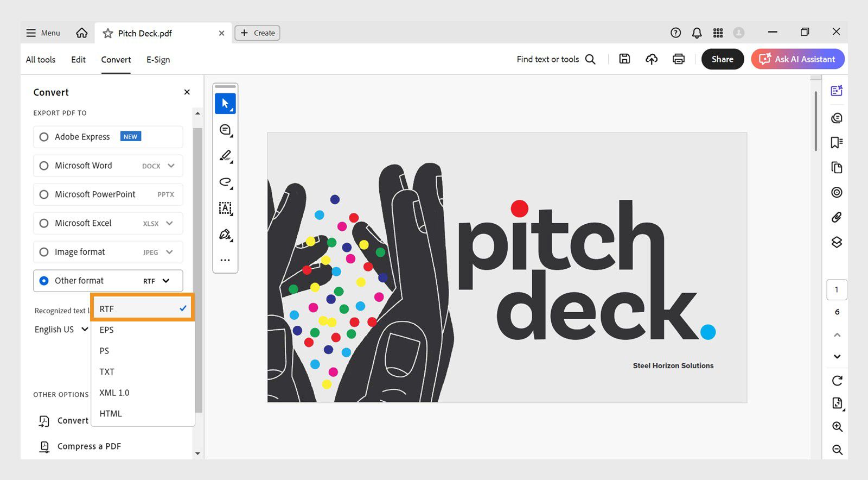The image size is (868, 480).
Task: Click the add comment tool
Action: [x=225, y=130]
